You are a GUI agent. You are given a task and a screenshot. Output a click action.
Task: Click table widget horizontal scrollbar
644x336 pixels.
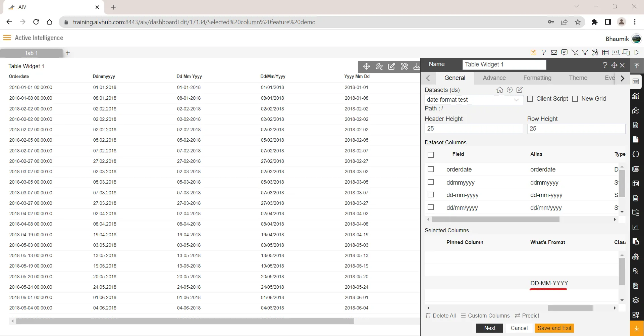185,321
